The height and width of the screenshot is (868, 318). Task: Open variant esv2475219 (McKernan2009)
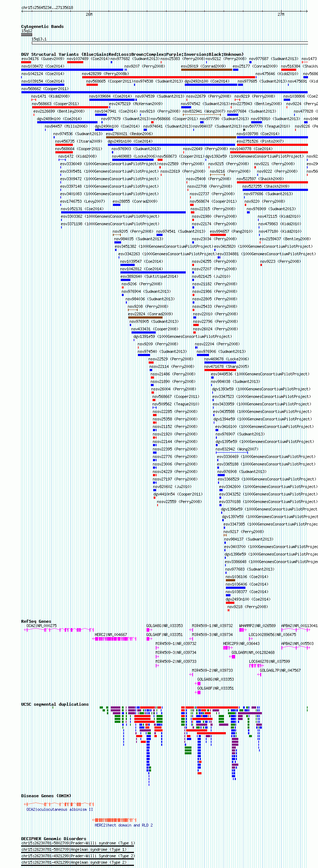coord(136,104)
